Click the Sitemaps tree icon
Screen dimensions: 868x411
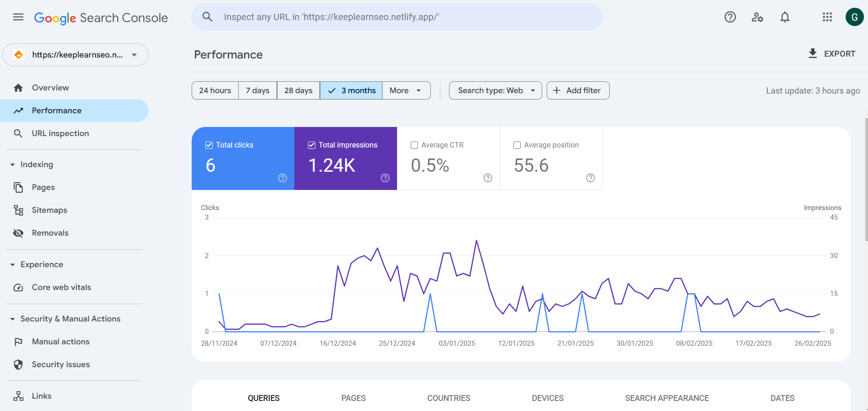(18, 210)
